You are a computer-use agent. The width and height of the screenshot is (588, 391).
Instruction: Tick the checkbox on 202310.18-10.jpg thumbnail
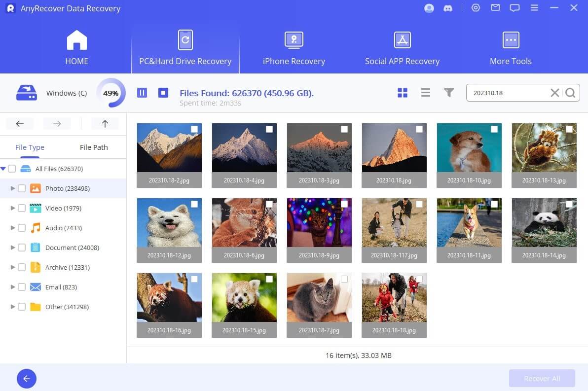(494, 129)
